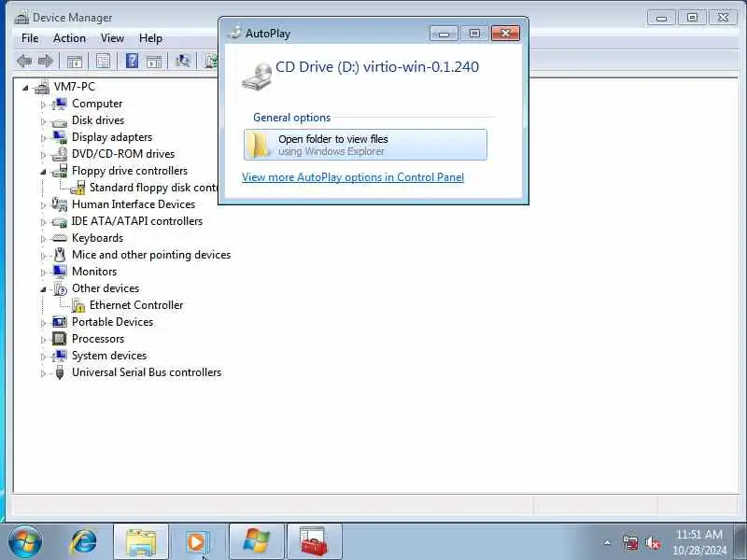The height and width of the screenshot is (560, 747).
Task: Minimize the AutoPlay dialog
Action: 444,34
